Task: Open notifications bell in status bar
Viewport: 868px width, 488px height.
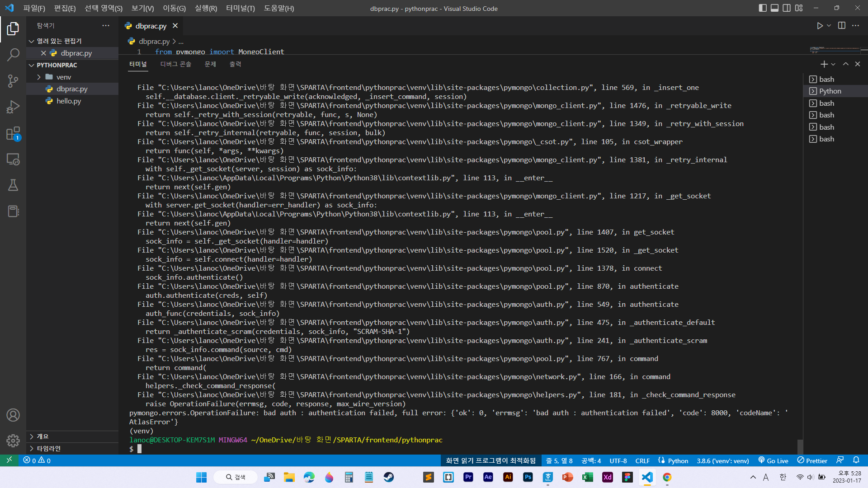Action: point(856,460)
